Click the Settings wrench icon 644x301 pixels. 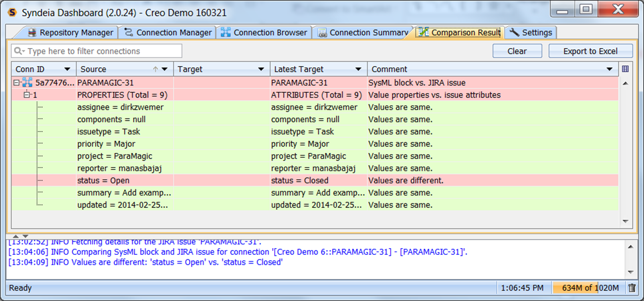point(514,33)
